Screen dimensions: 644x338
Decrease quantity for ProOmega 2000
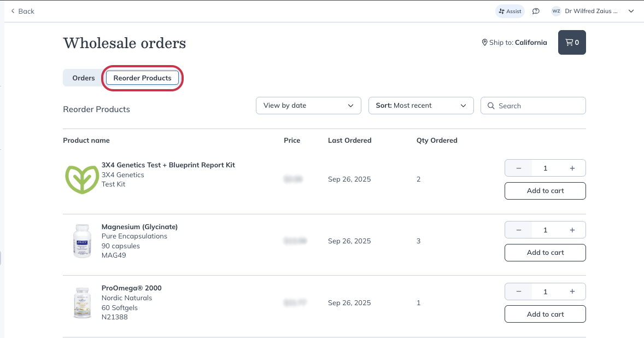(x=519, y=292)
